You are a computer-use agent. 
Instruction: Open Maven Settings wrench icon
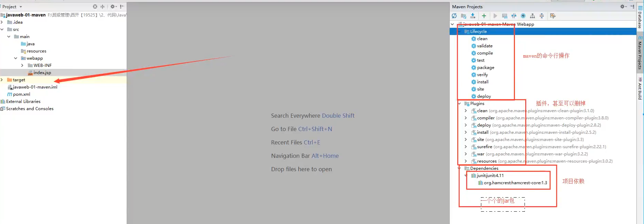pyautogui.click(x=553, y=16)
